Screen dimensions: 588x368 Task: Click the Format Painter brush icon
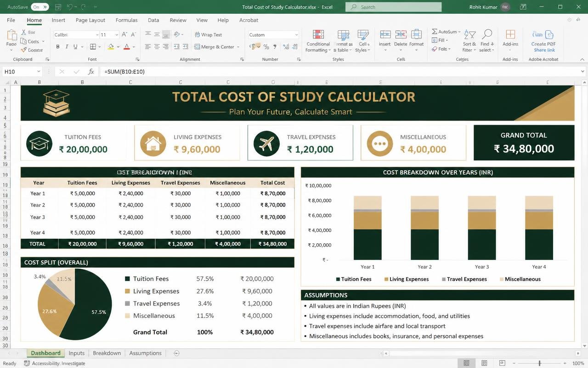point(23,50)
